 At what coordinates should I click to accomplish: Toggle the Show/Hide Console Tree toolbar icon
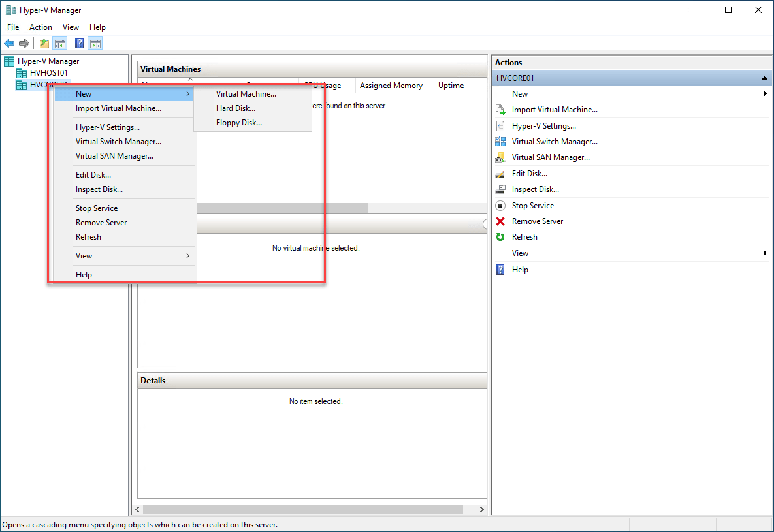[60, 44]
